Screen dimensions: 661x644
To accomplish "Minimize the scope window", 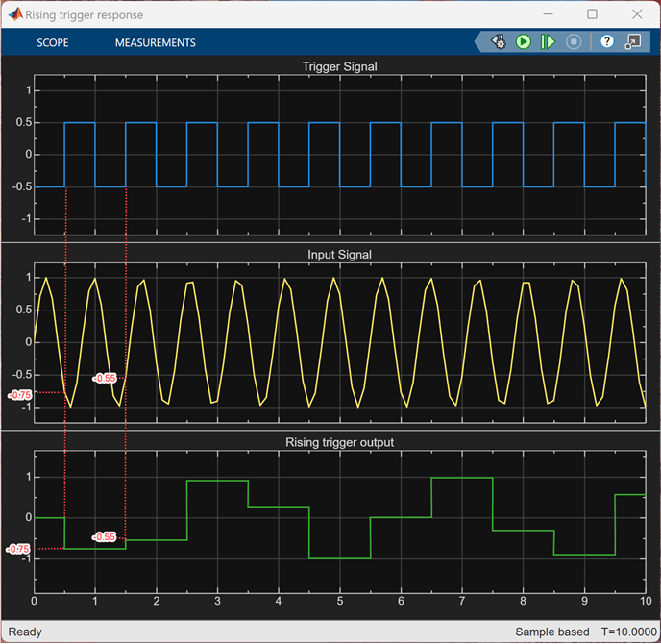I will point(548,13).
